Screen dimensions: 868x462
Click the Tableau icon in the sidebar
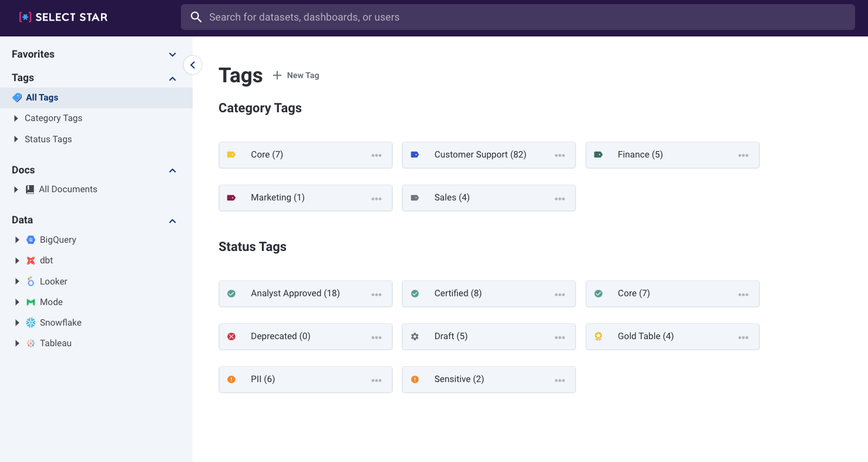pos(31,343)
